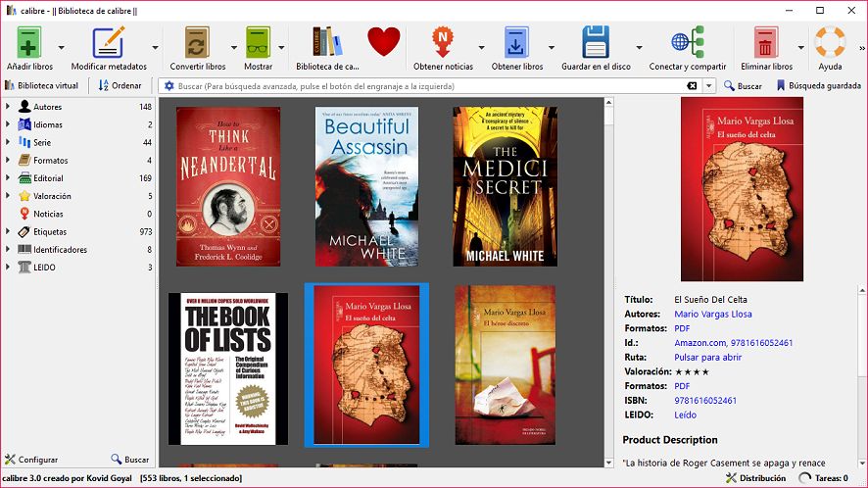868x488 pixels.
Task: Open Mario Vargas Llosa author link
Action: pyautogui.click(x=713, y=315)
